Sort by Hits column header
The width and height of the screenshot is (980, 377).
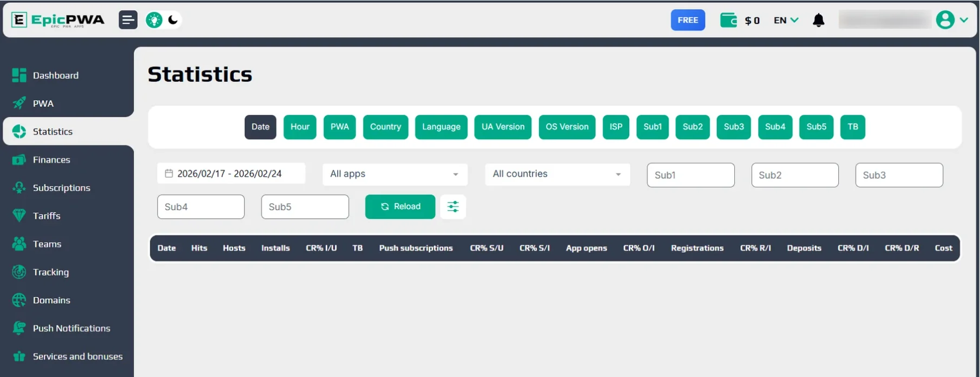click(x=199, y=248)
